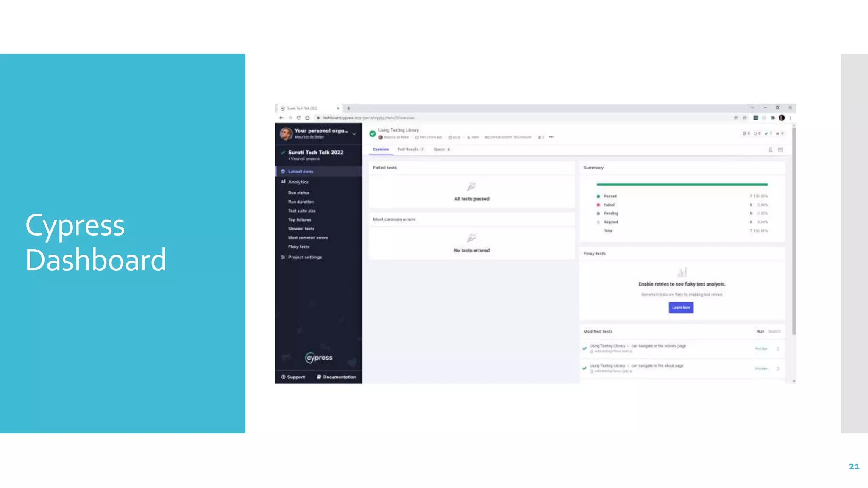Open the Support link

[x=293, y=377]
